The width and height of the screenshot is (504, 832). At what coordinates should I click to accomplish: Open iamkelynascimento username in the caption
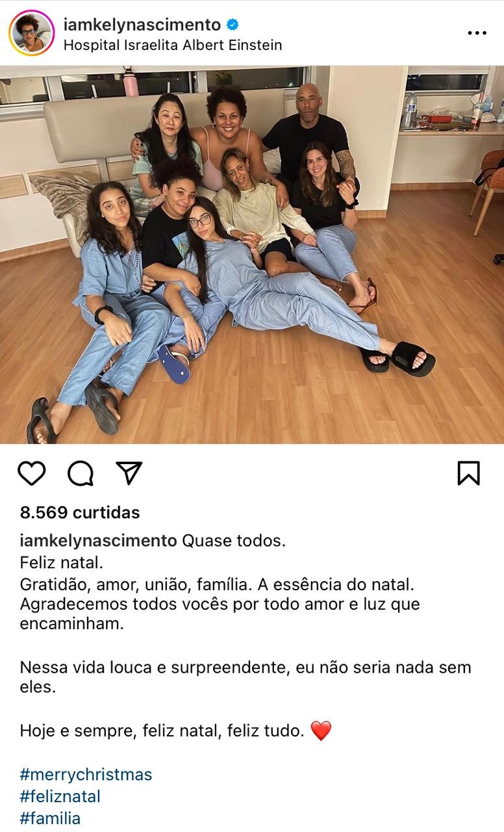coord(98,541)
